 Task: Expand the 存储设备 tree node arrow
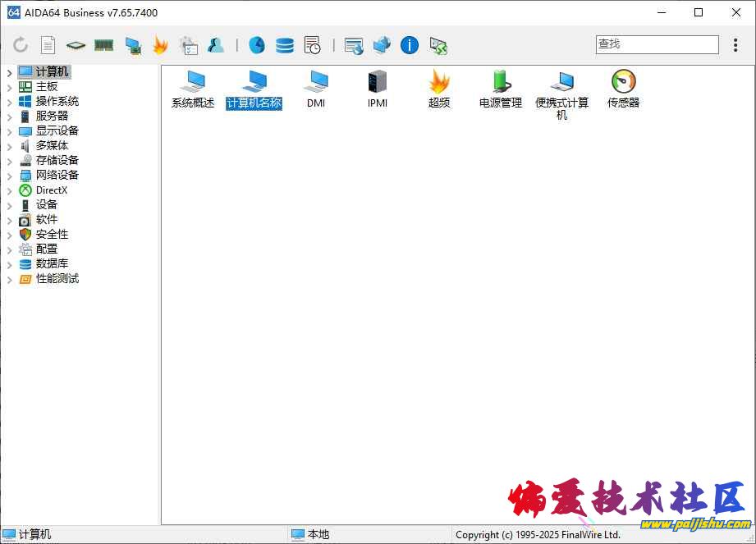[10, 161]
